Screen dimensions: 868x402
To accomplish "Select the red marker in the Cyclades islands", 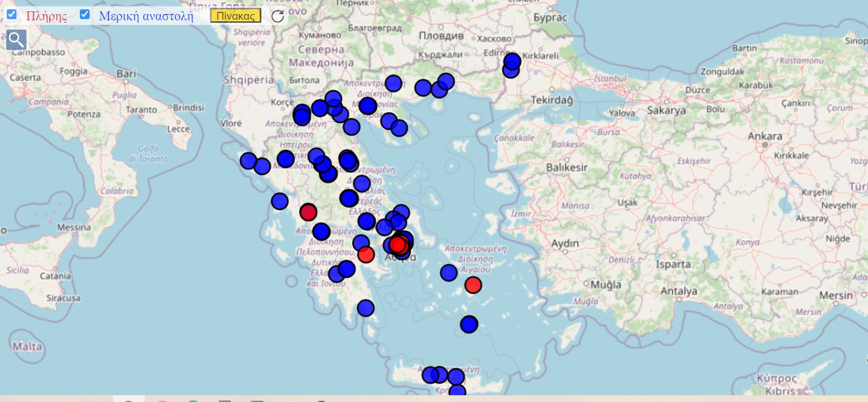I will point(473,285).
